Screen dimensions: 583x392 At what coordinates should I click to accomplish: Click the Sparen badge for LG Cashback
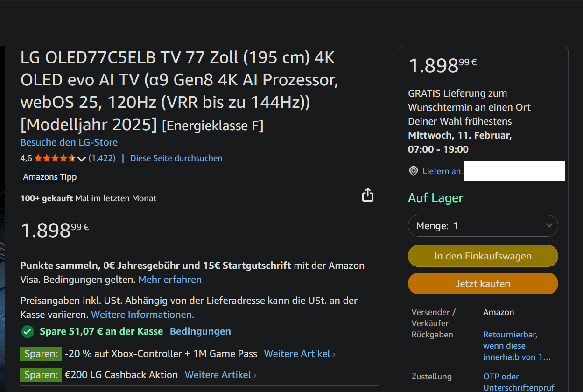pyautogui.click(x=41, y=375)
